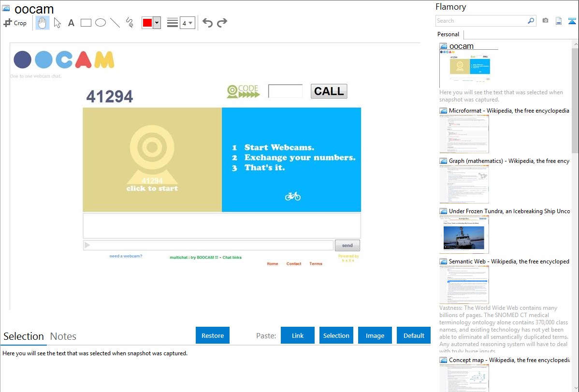The image size is (579, 392).
Task: Click the code input box beside CALL
Action: click(285, 91)
